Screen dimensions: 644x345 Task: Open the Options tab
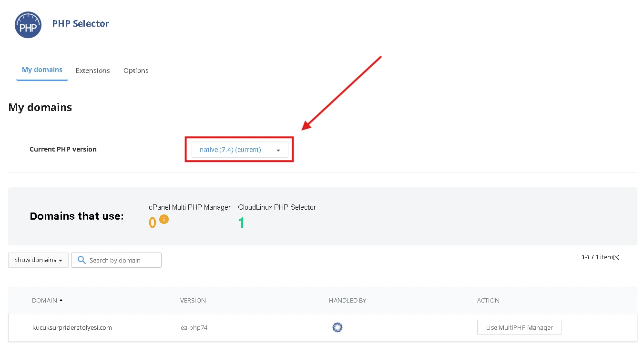coord(135,70)
